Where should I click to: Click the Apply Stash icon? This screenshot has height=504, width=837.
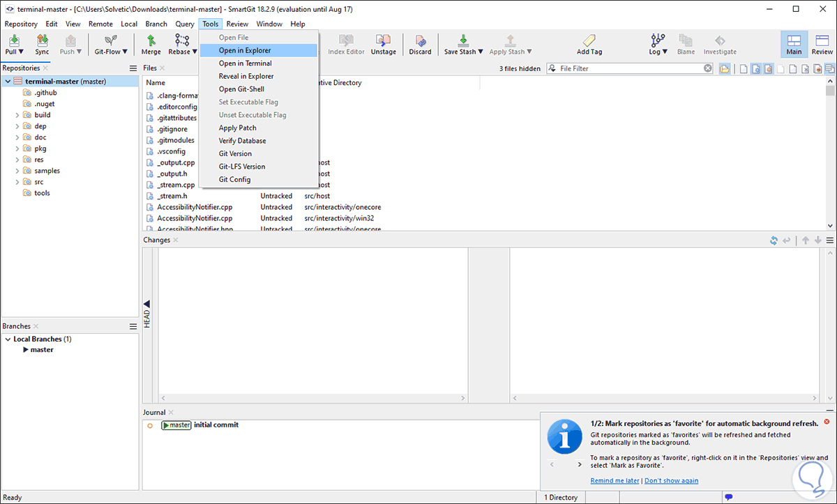pos(511,40)
